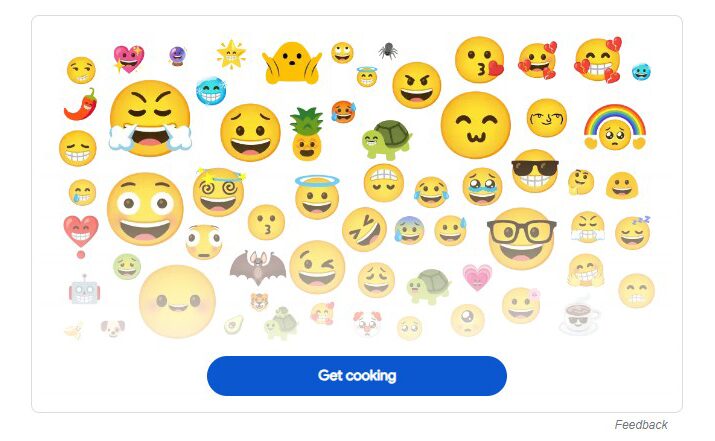Pick the large cat-mouth smiling emoji
Viewport: 715px width, 441px height.
click(x=476, y=125)
